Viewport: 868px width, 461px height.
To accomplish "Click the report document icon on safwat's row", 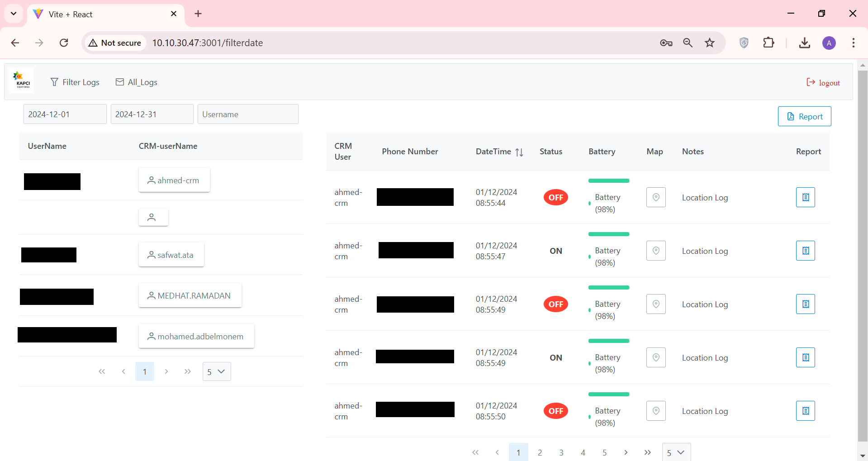I will pyautogui.click(x=805, y=250).
